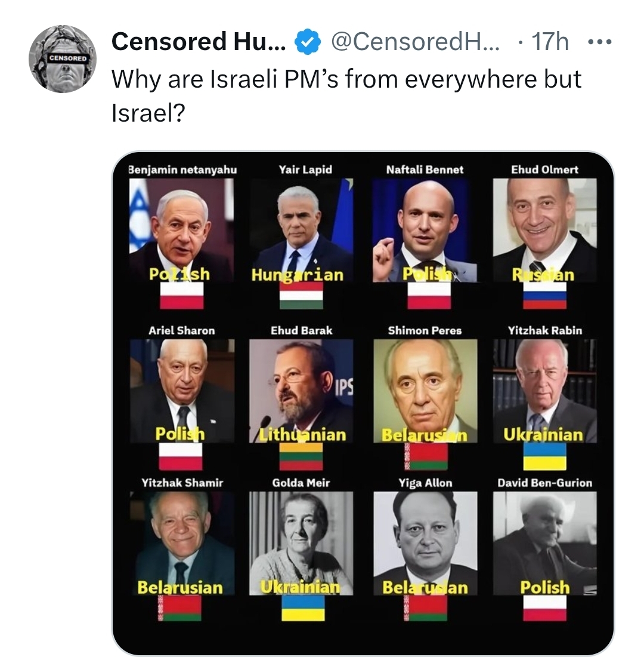Image resolution: width=644 pixels, height=657 pixels.
Task: Open the three-dot more options menu
Action: pos(599,42)
